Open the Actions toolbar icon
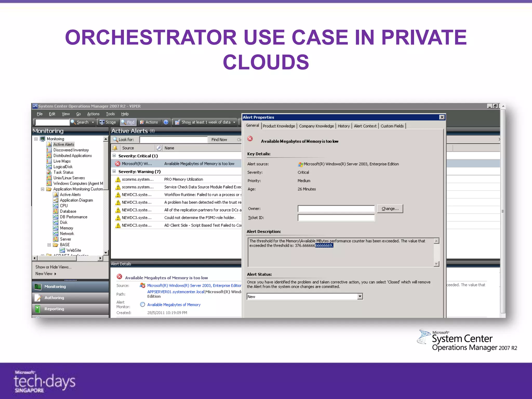 [x=142, y=122]
